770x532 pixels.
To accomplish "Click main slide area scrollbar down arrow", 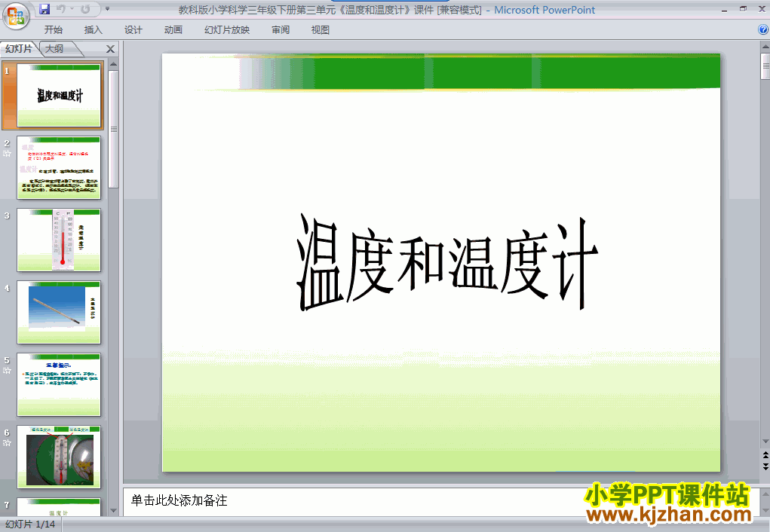I will pos(765,442).
